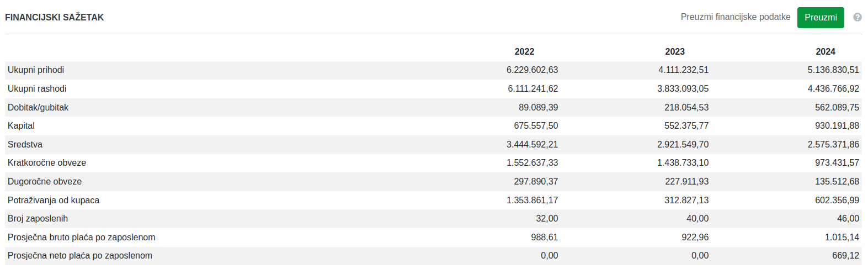The image size is (868, 279).
Task: Select the Ukupni prihodi row label
Action: 36,70
